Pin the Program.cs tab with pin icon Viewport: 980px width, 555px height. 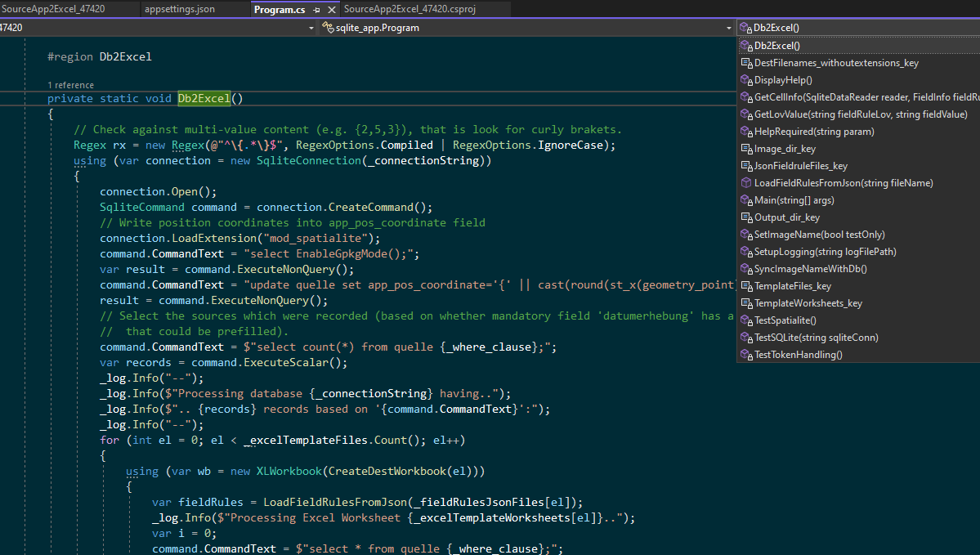316,10
